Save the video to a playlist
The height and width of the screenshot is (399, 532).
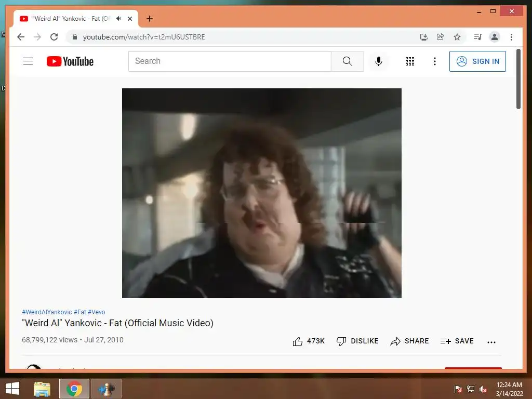[x=457, y=341]
